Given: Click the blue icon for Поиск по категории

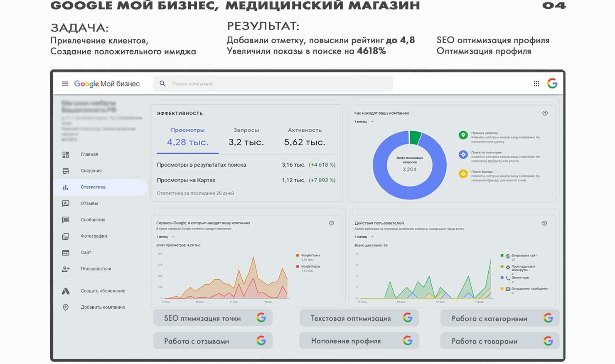Looking at the screenshot, I should coord(463,155).
